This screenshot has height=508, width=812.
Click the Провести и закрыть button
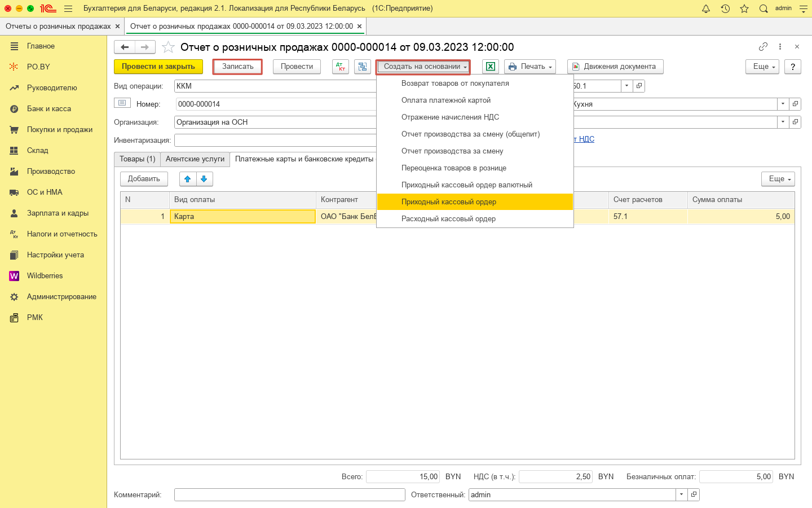pos(158,67)
